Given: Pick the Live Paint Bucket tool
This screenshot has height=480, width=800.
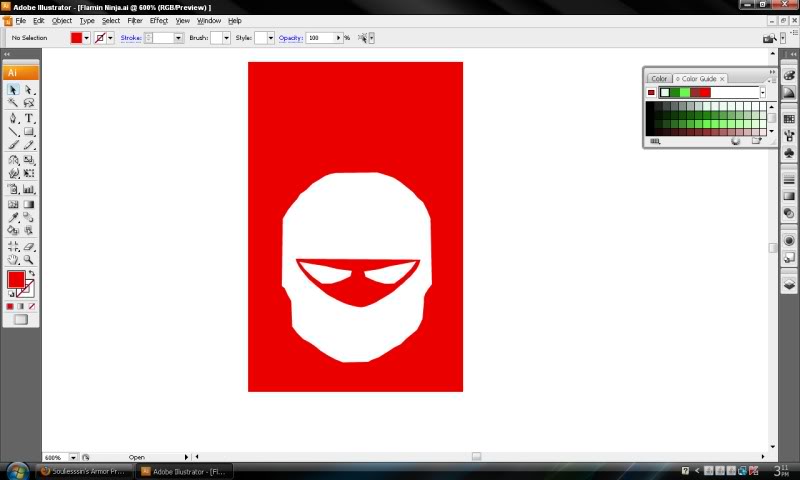Looking at the screenshot, I should click(13, 231).
